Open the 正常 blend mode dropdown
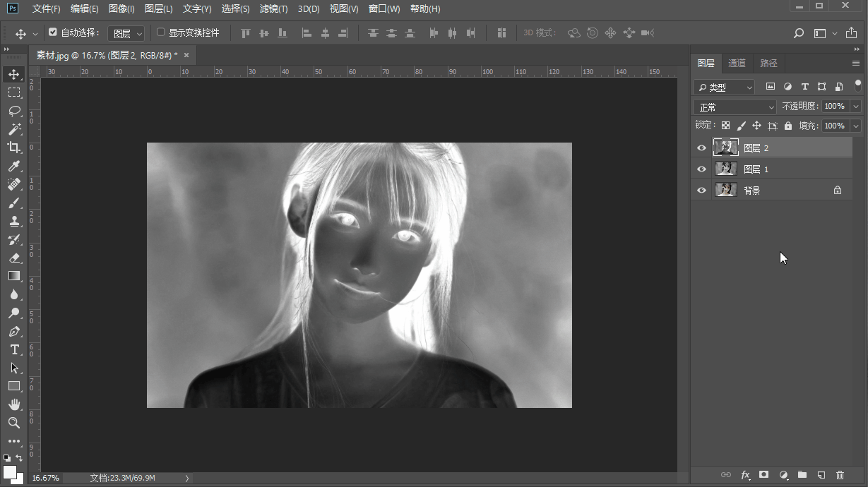868x487 pixels. pyautogui.click(x=735, y=107)
